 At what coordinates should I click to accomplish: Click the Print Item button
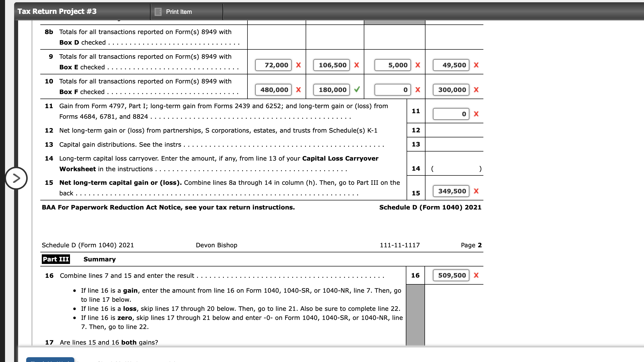[179, 12]
